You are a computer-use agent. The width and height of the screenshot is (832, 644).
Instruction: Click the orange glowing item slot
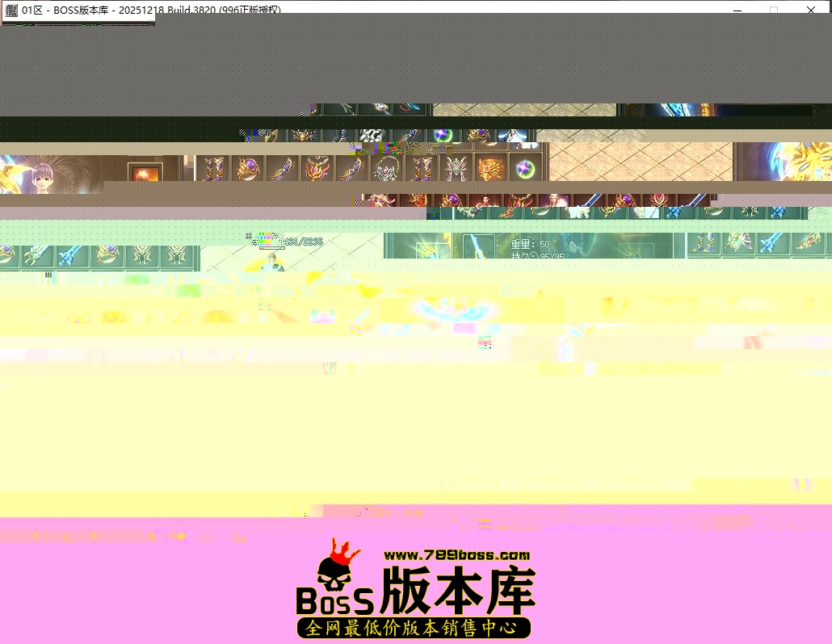tap(145, 173)
